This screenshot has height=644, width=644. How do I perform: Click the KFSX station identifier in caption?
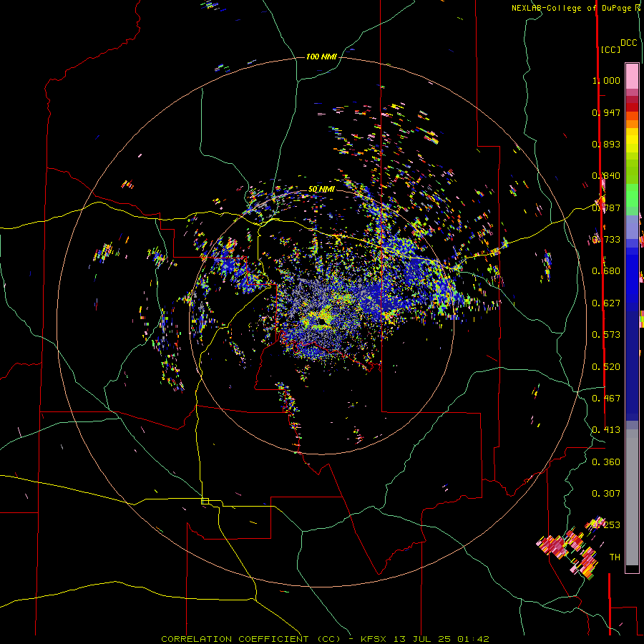374,639
